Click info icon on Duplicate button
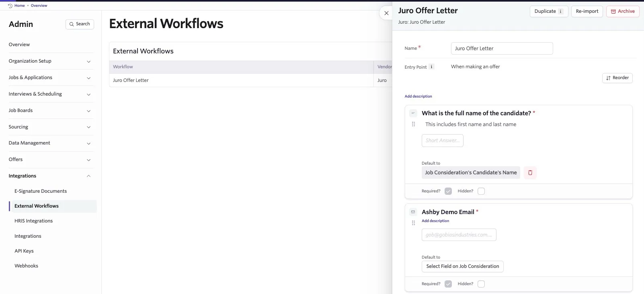Image resolution: width=644 pixels, height=294 pixels. tap(561, 11)
